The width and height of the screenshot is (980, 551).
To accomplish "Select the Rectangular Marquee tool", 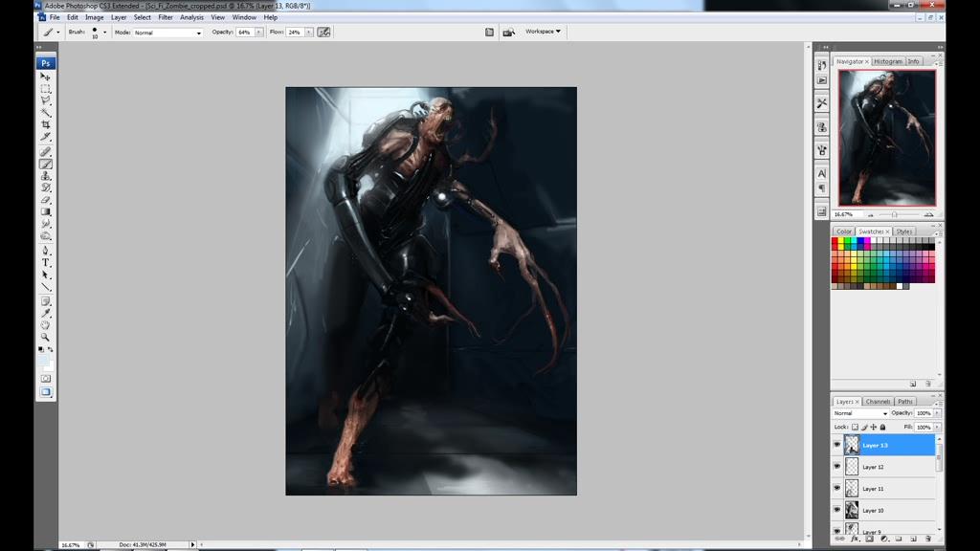I will 45,89.
